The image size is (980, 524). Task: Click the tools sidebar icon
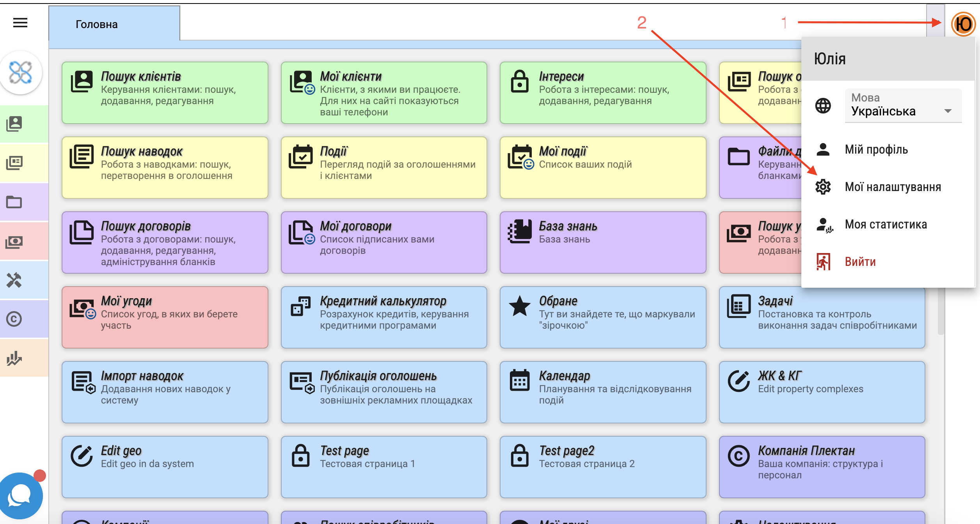point(14,280)
